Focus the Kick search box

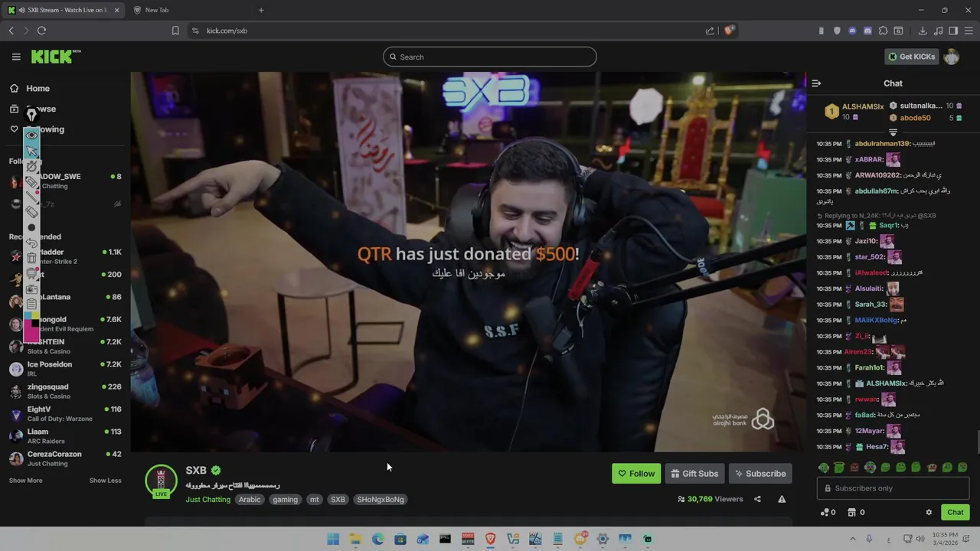coord(490,57)
